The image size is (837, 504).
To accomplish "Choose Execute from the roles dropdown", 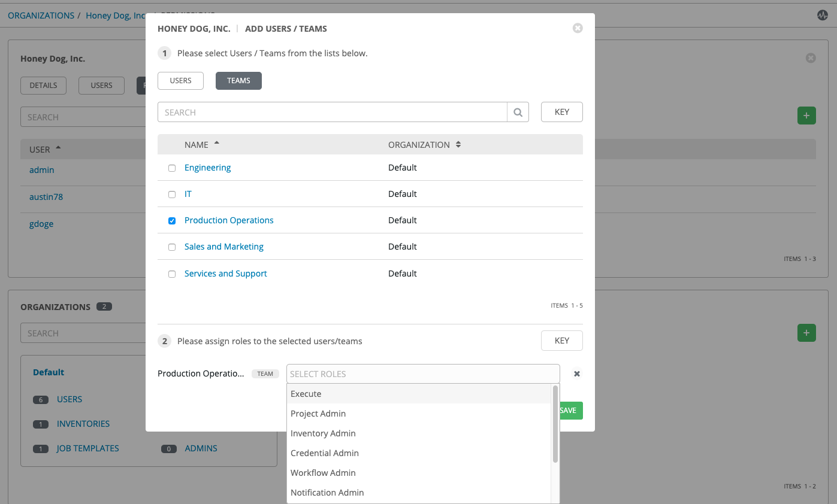I will [306, 394].
